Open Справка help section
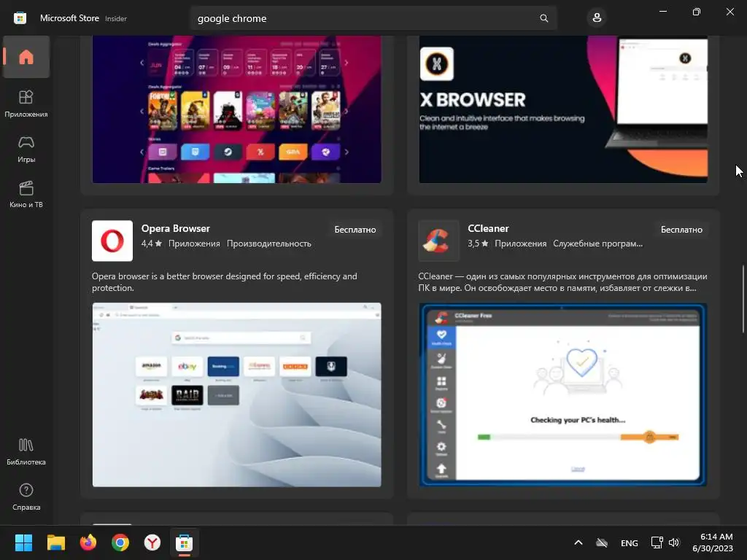This screenshot has height=560, width=747. [x=26, y=497]
